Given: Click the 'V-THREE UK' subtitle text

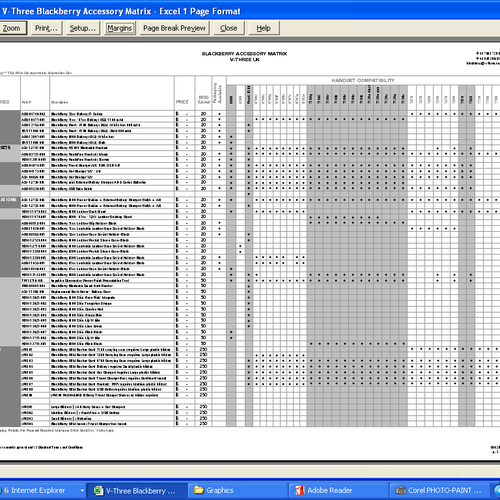Looking at the screenshot, I should tap(244, 60).
